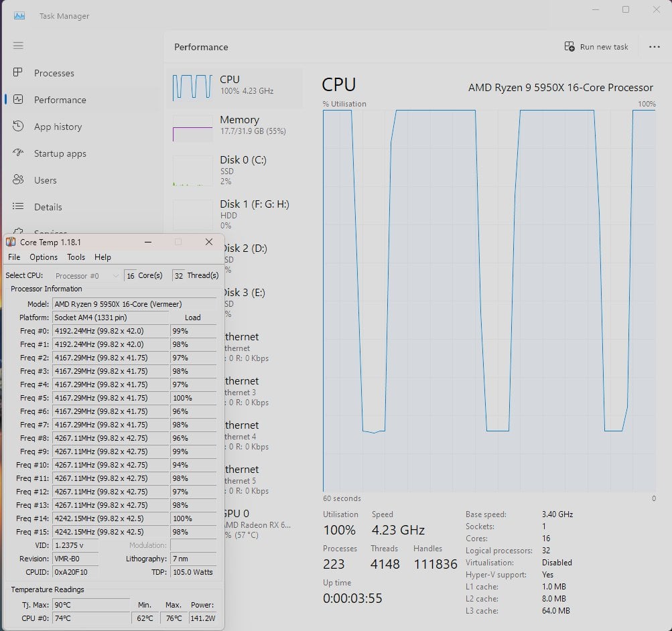Click the Handles 111836 value
This screenshot has width=672, height=631.
point(435,564)
